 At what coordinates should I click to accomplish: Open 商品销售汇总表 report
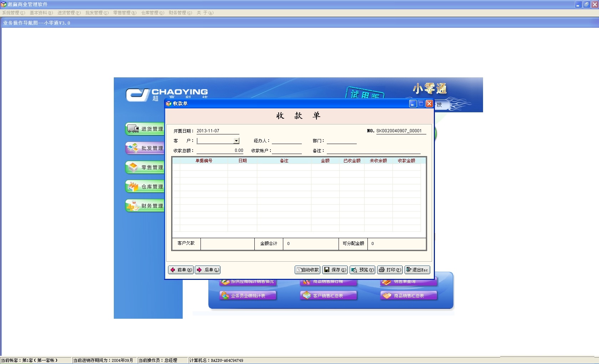pyautogui.click(x=409, y=296)
